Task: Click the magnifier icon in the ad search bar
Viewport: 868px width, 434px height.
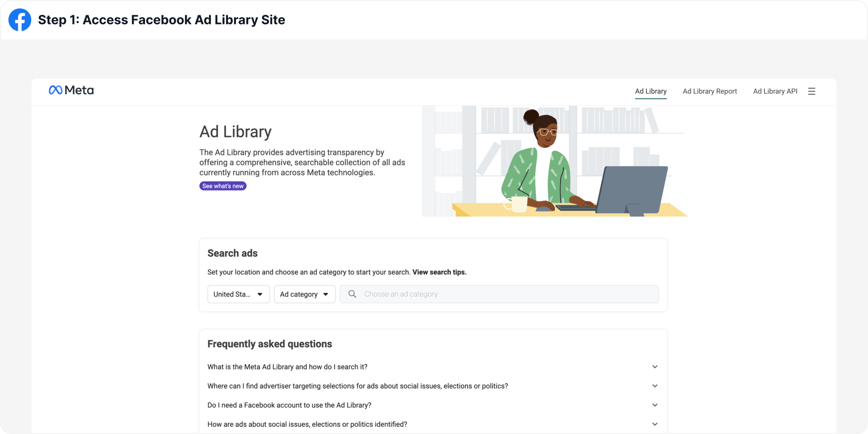Action: (x=352, y=293)
